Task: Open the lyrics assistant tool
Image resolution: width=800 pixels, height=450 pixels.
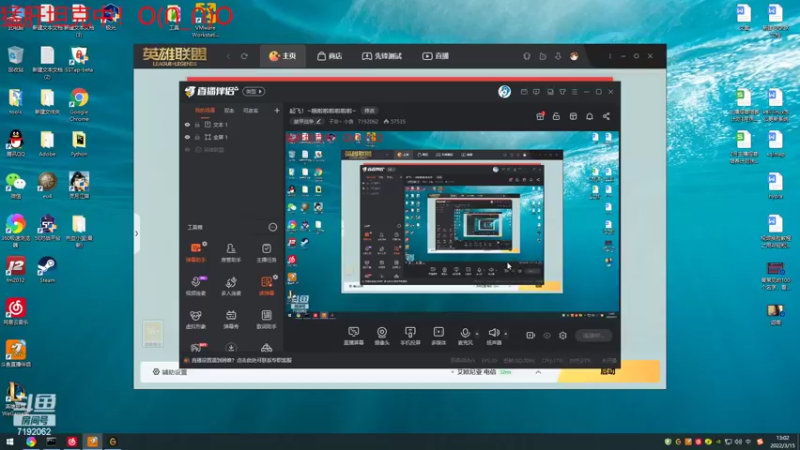Action: [x=266, y=319]
